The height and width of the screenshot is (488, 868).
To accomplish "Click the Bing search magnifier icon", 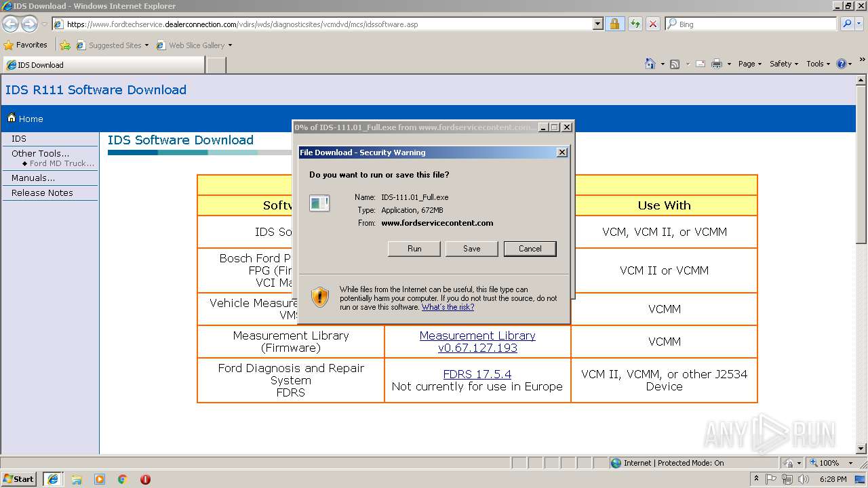I will click(847, 24).
